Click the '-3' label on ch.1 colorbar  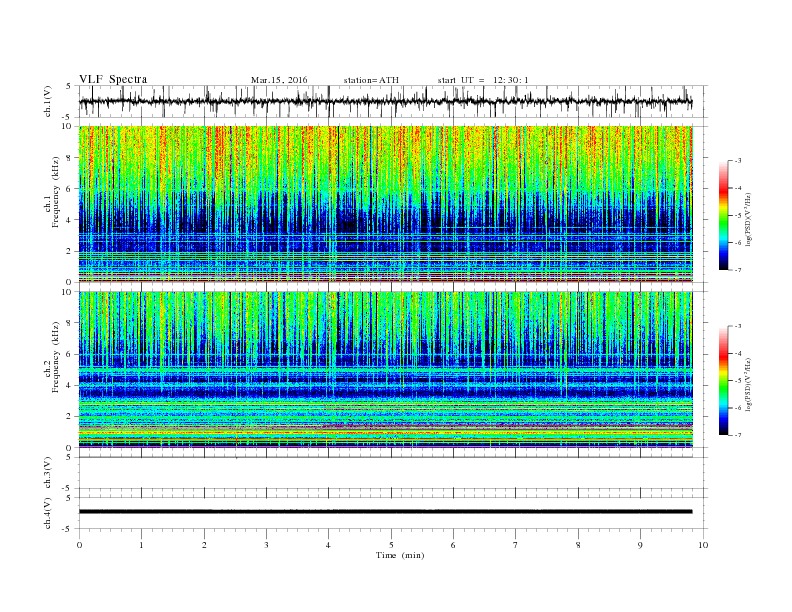737,161
